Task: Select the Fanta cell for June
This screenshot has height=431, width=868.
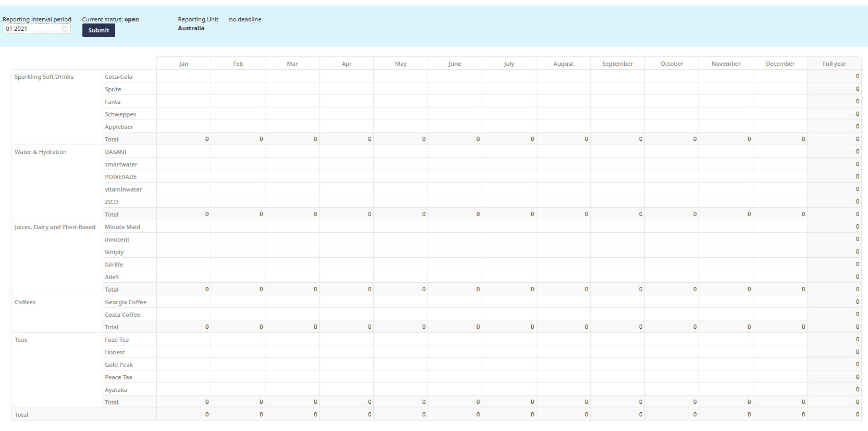Action: coord(455,101)
